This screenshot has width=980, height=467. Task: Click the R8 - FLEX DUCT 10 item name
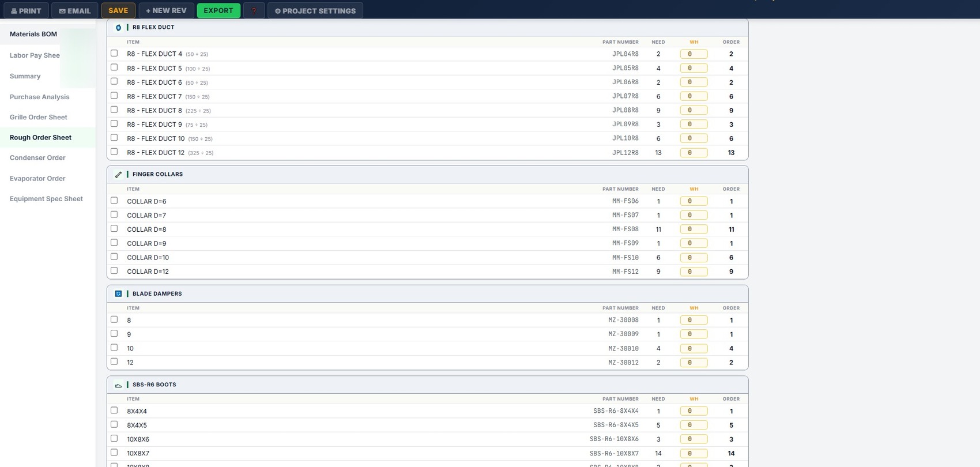[156, 138]
